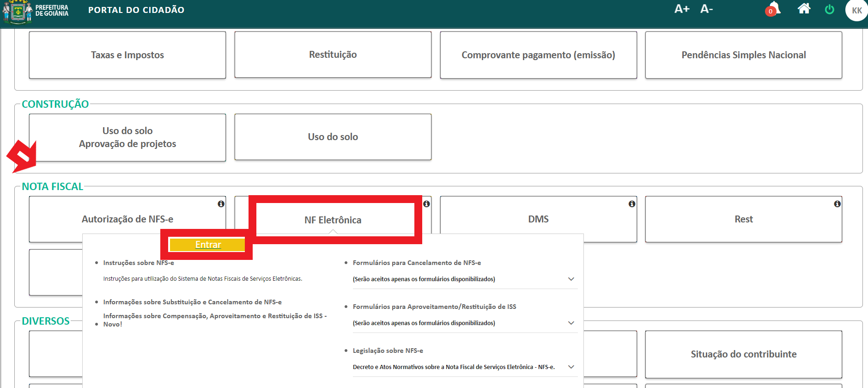This screenshot has width=868, height=388.
Task: Select Taxas e Impostos tile
Action: (127, 55)
